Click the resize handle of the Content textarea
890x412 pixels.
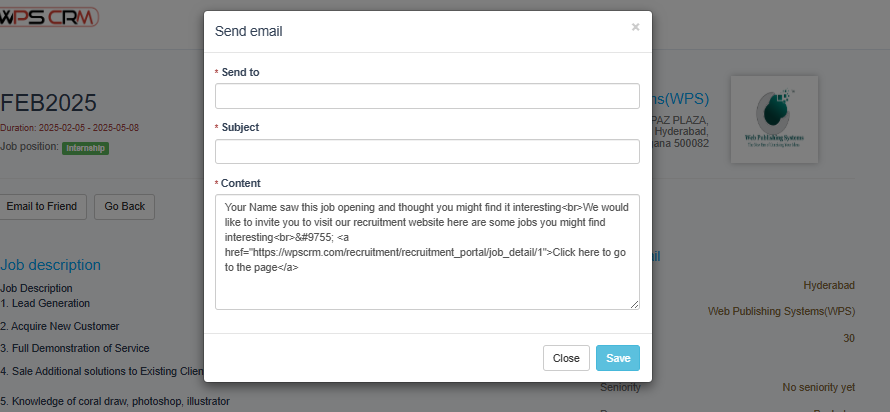click(x=635, y=305)
